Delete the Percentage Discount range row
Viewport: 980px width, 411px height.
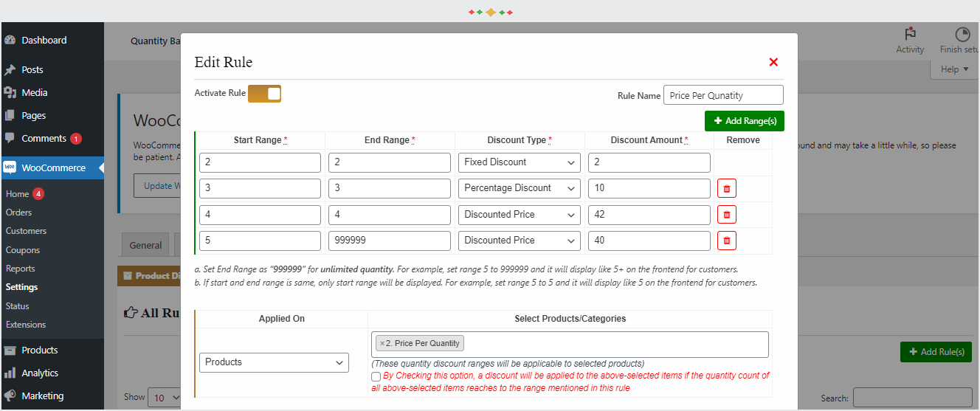(x=726, y=188)
